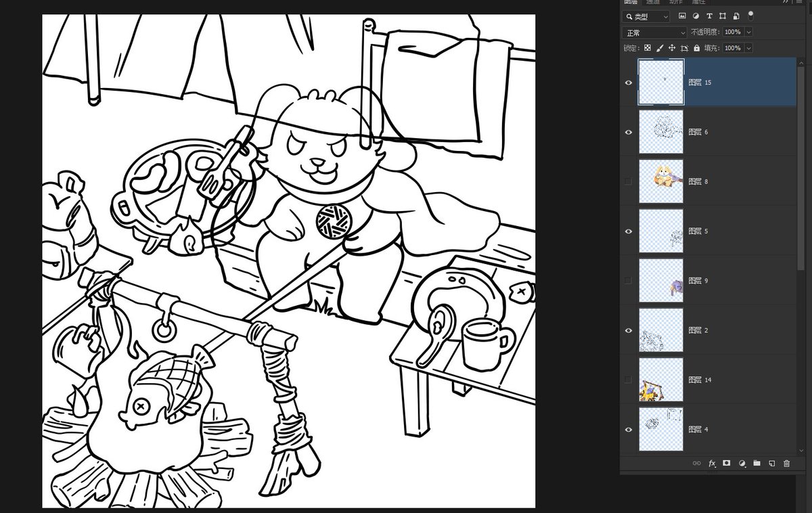Select thumbnail of 图层 4
Image resolution: width=812 pixels, height=513 pixels.
coord(661,429)
